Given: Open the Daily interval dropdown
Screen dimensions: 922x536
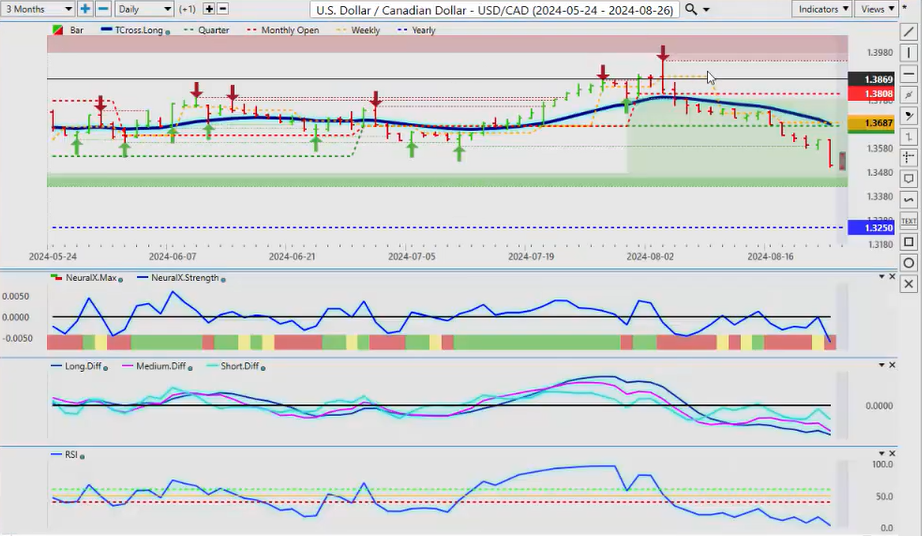Looking at the screenshot, I should (142, 9).
